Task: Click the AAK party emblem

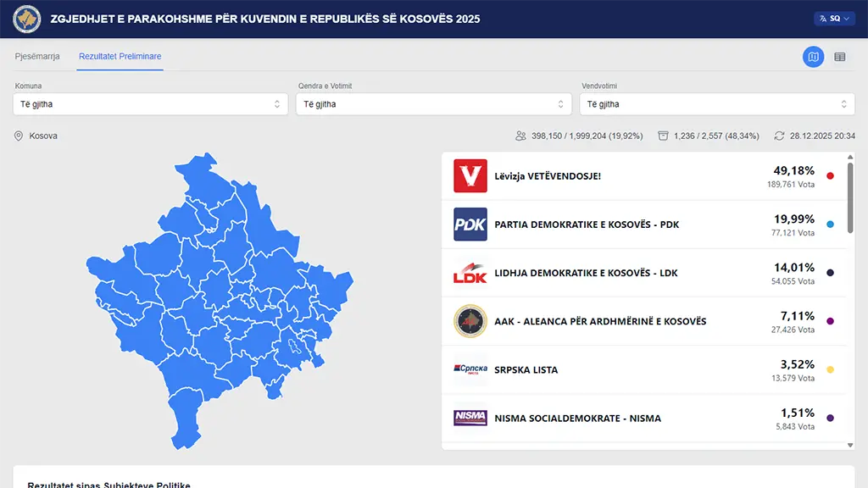Action: pos(470,321)
